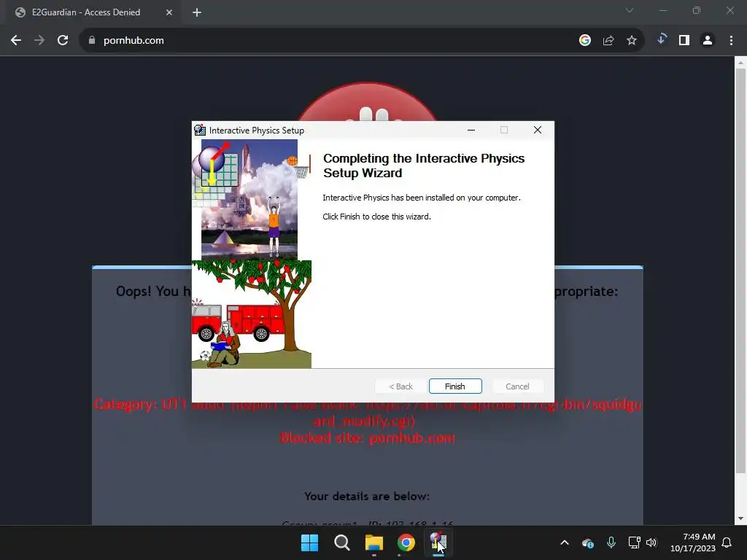The width and height of the screenshot is (747, 560).
Task: Open network settings from tray
Action: (x=634, y=542)
